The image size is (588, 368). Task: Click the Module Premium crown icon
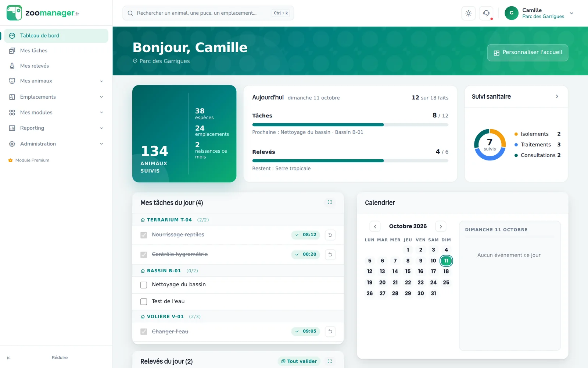[x=10, y=160]
